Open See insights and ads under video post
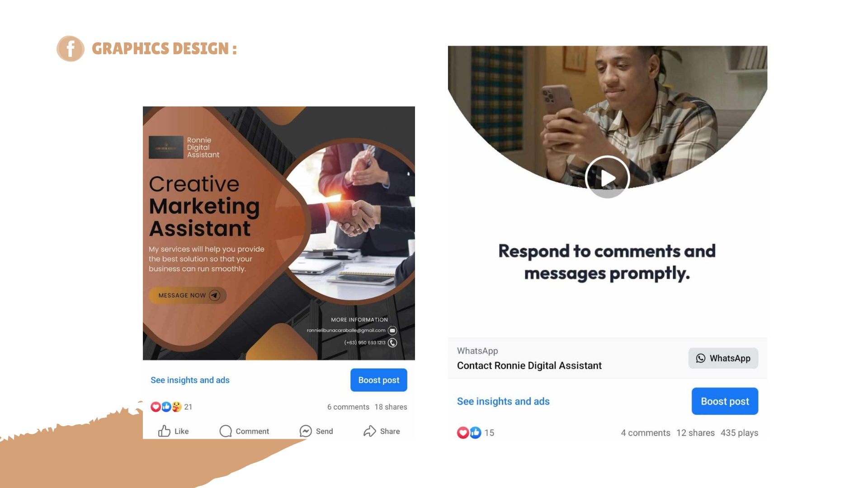Screen dimensions: 868x488 (503, 401)
